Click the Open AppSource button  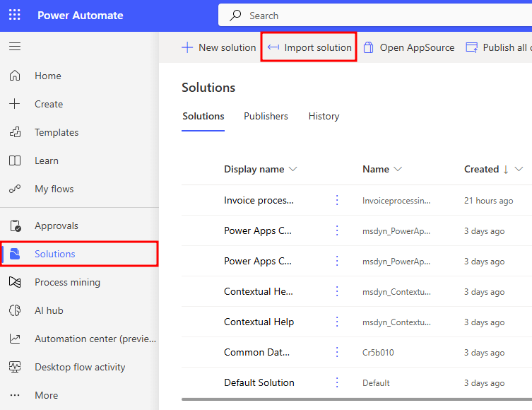click(409, 47)
